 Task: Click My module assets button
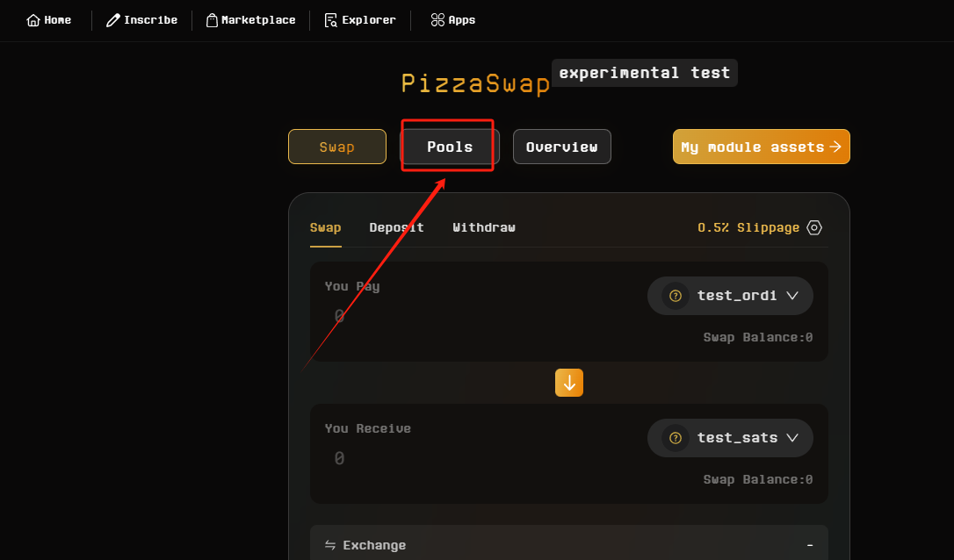(761, 147)
